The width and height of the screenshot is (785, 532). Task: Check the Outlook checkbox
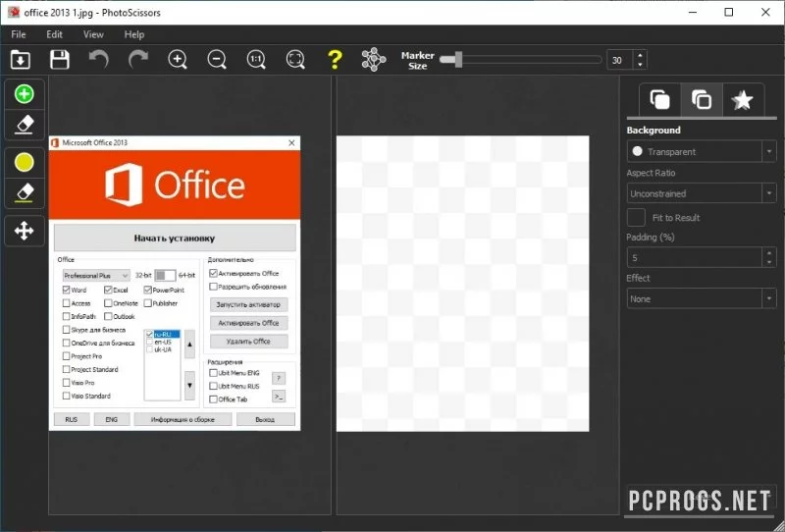pyautogui.click(x=108, y=317)
